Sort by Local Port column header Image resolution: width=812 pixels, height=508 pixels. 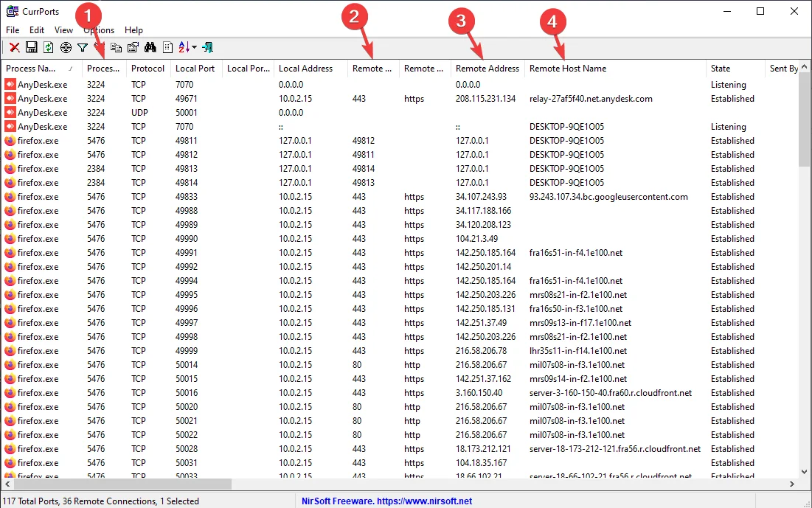click(x=195, y=69)
